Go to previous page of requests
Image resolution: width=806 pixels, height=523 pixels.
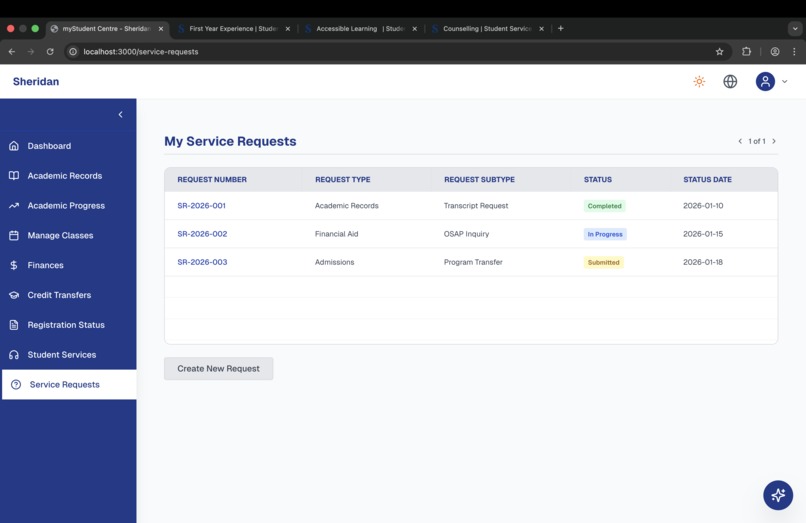[x=740, y=141]
